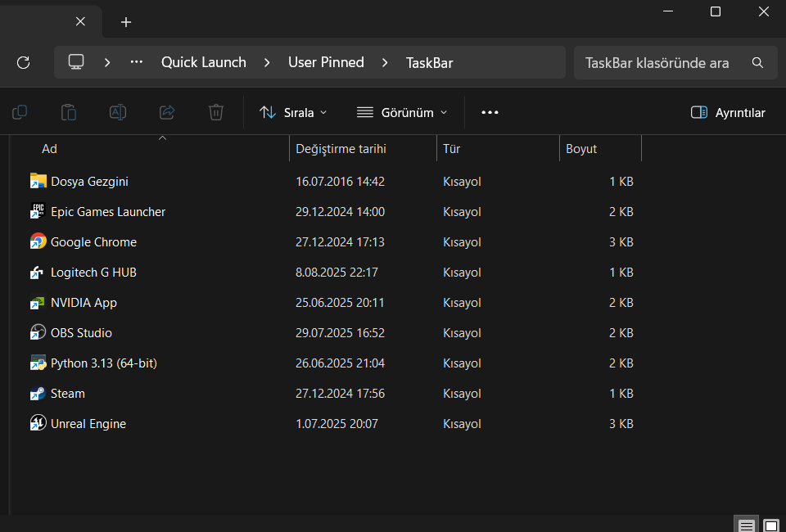Select the Logitech G HUB icon
Screen dimensions: 786x532
click(38, 272)
